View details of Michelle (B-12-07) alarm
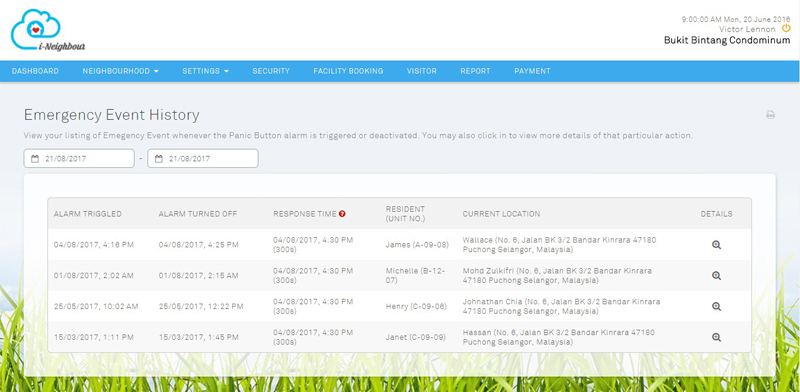The width and height of the screenshot is (800, 392). 716,276
